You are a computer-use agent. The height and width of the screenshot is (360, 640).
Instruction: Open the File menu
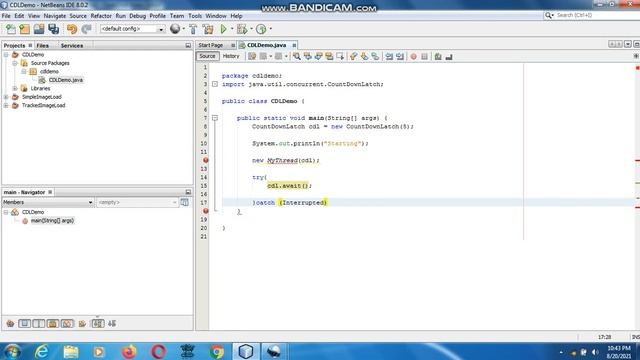tap(6, 16)
